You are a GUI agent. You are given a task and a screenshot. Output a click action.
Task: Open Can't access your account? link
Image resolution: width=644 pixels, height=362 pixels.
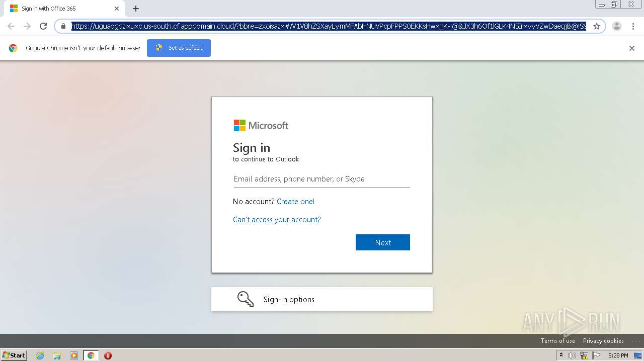[x=277, y=220]
